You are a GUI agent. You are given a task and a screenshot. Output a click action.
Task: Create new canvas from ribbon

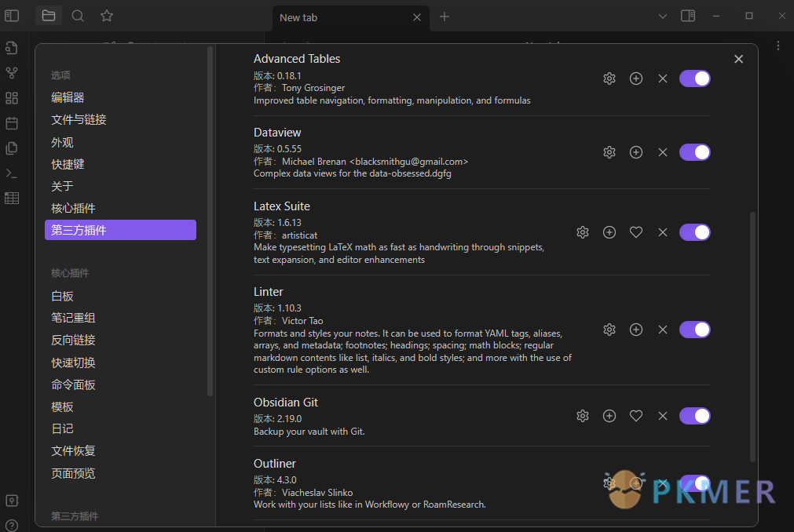coord(12,97)
